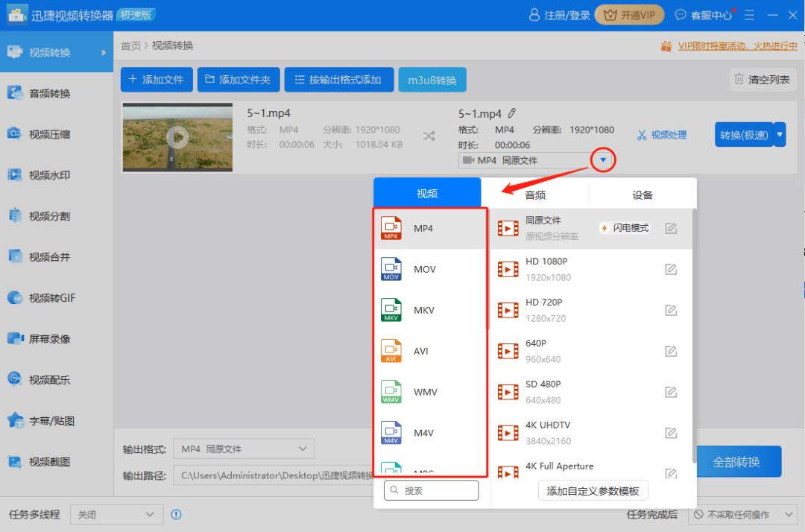Expand the 输出格式 combo box at bottom
The width and height of the screenshot is (805, 532).
pyautogui.click(x=242, y=448)
